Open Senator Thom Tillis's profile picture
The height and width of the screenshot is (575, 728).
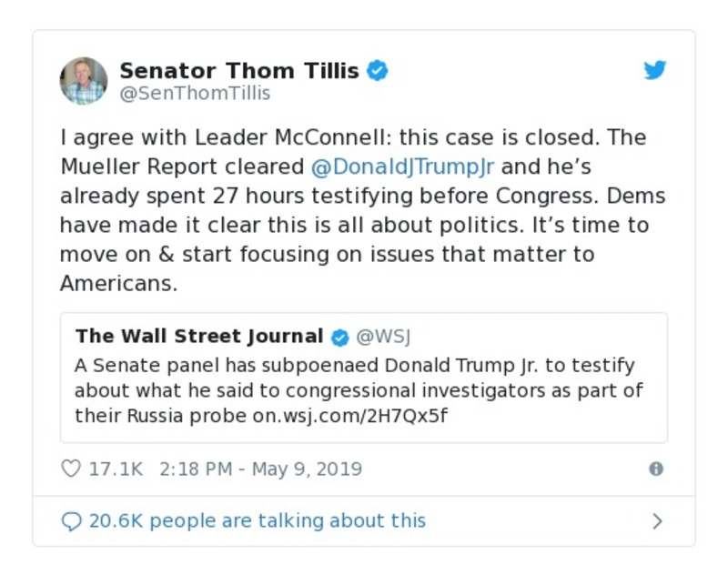tap(84, 81)
